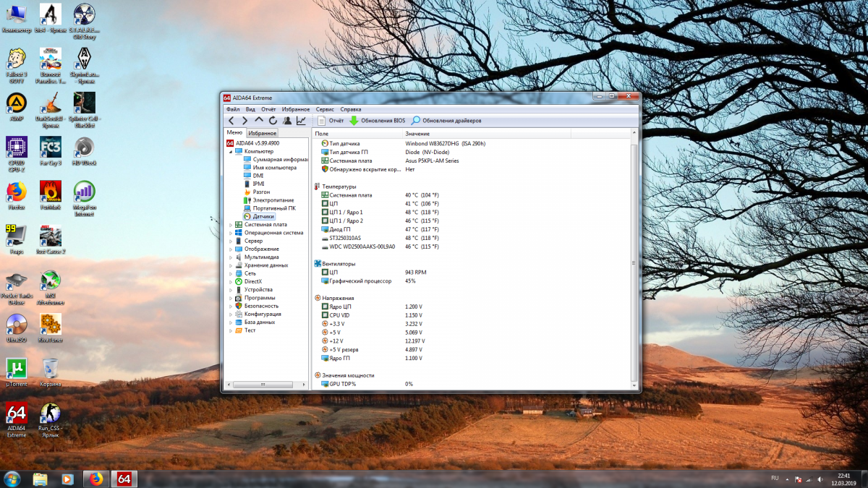Expand the Хранение данных tree node
The image size is (868, 488).
click(231, 265)
